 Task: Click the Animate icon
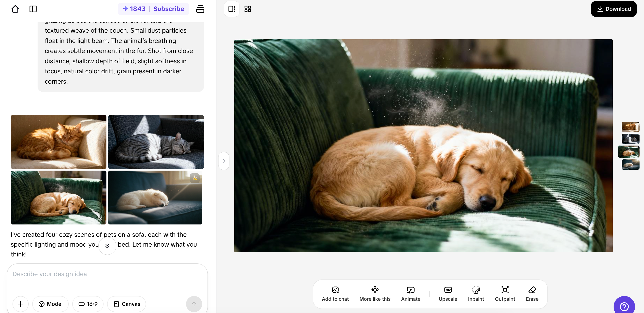[411, 294]
